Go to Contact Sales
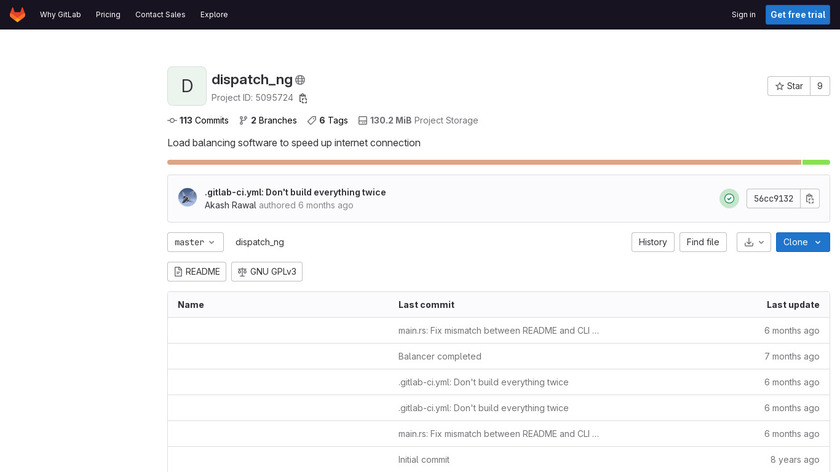 point(160,14)
